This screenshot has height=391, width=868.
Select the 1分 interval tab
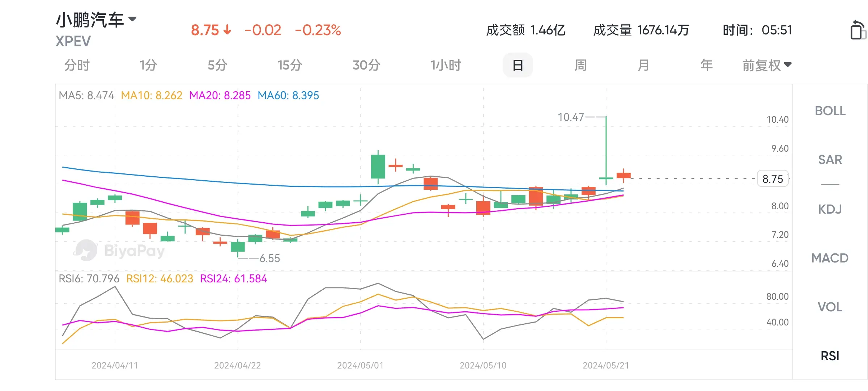pos(148,66)
